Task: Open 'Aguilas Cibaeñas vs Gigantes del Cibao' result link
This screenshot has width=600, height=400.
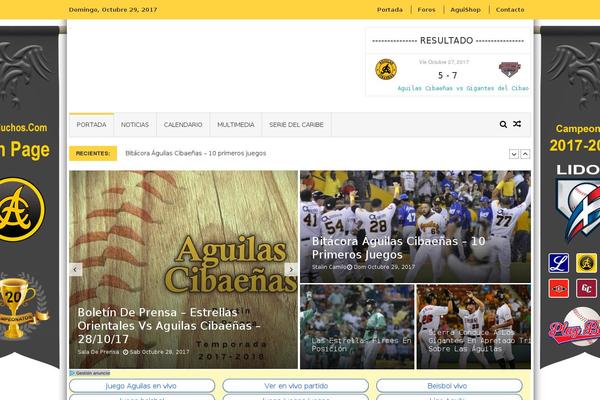Action: pyautogui.click(x=463, y=88)
